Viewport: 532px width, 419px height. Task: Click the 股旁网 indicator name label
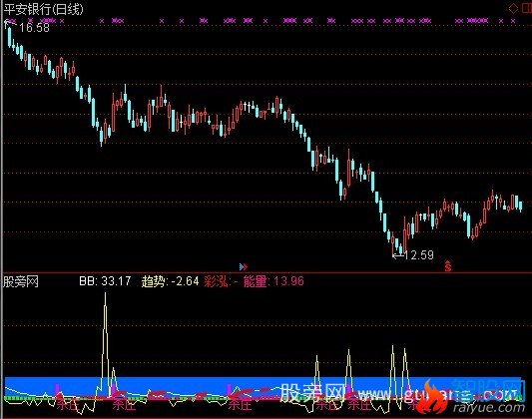click(21, 281)
